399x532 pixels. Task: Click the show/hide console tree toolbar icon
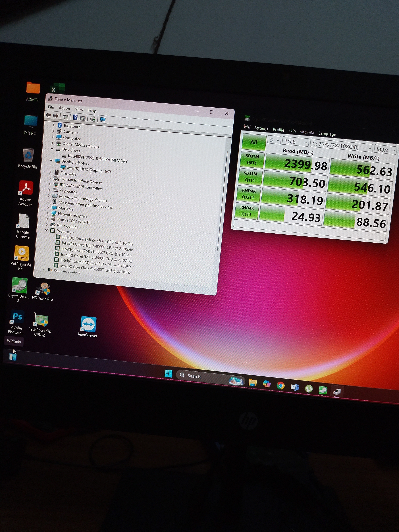[65, 117]
